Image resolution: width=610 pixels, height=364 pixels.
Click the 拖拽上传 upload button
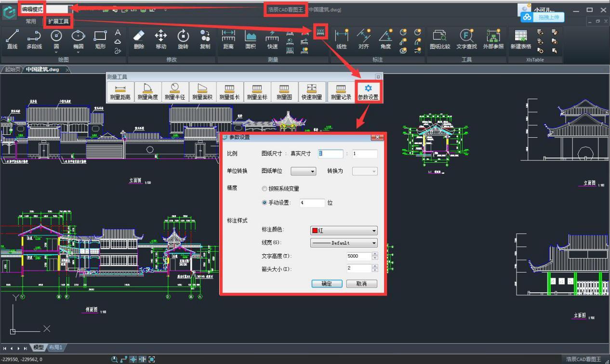(x=544, y=17)
